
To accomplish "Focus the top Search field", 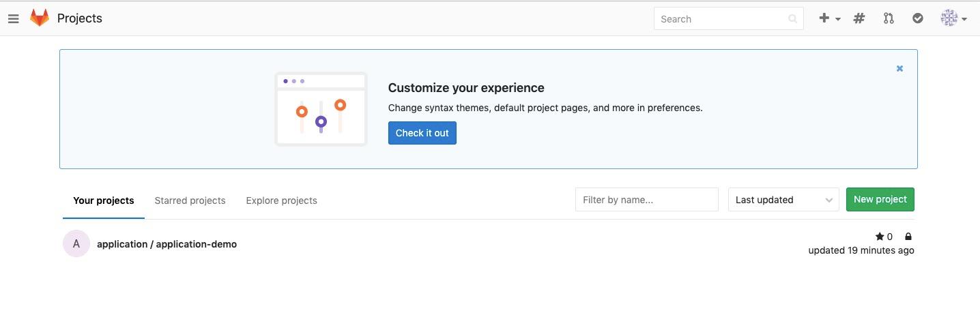I will 728,19.
